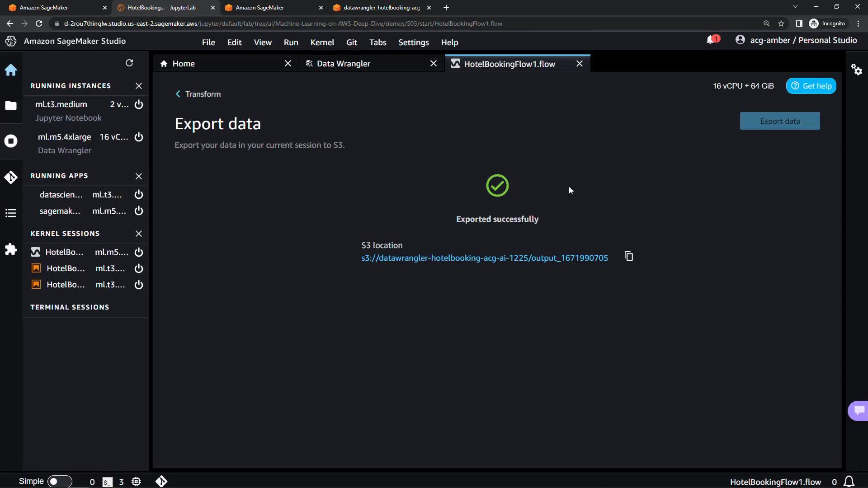Open the property inspector gears icon
Viewport: 868px width, 488px height.
pyautogui.click(x=856, y=70)
